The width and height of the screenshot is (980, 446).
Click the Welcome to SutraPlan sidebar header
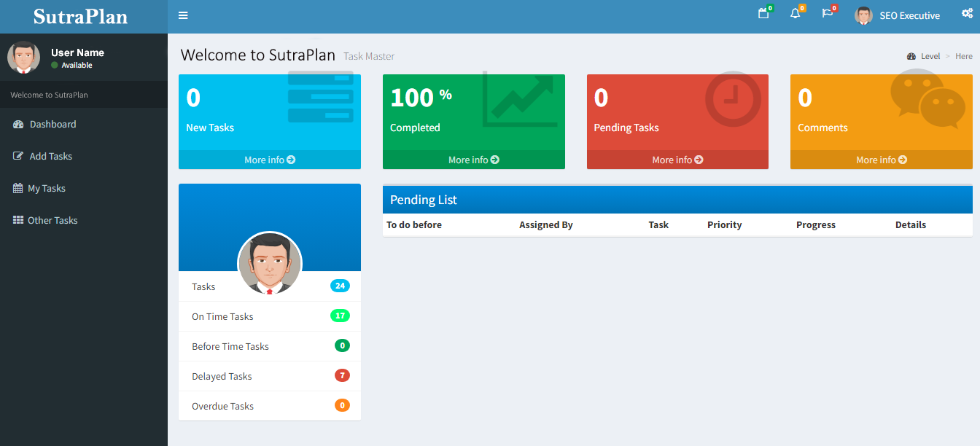50,95
